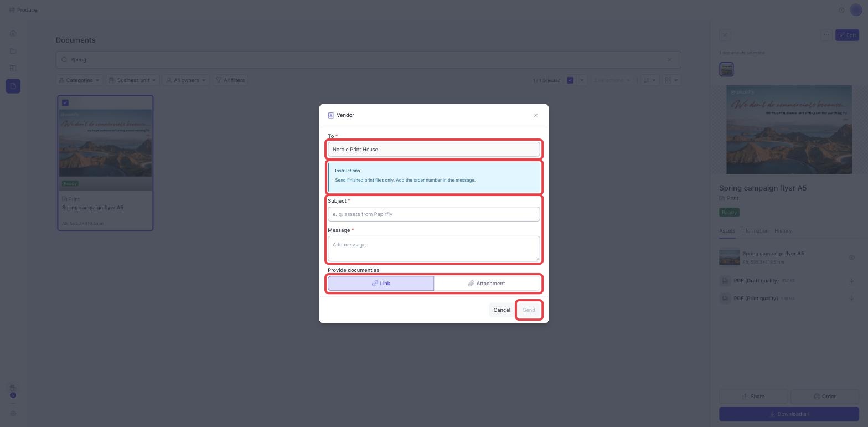Open the user avatar menu

coord(856,10)
